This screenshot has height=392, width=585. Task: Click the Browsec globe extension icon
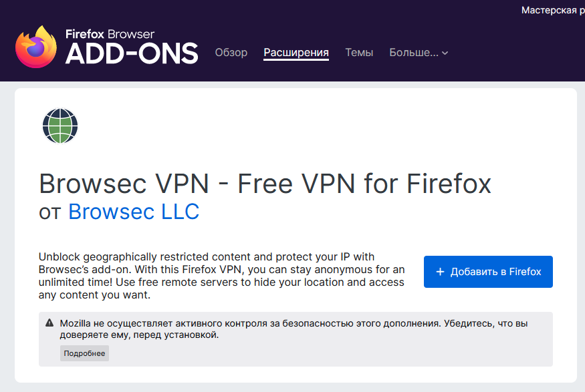pos(60,126)
